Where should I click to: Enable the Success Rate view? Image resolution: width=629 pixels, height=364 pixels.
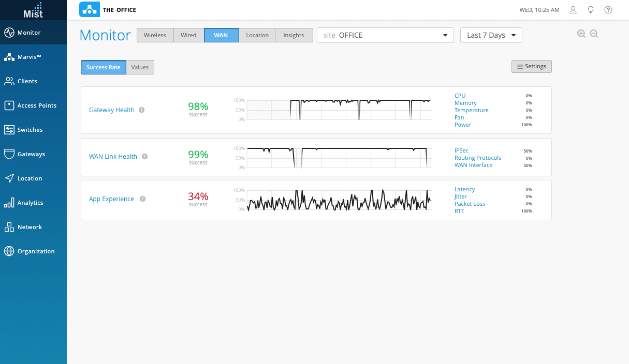tap(103, 67)
